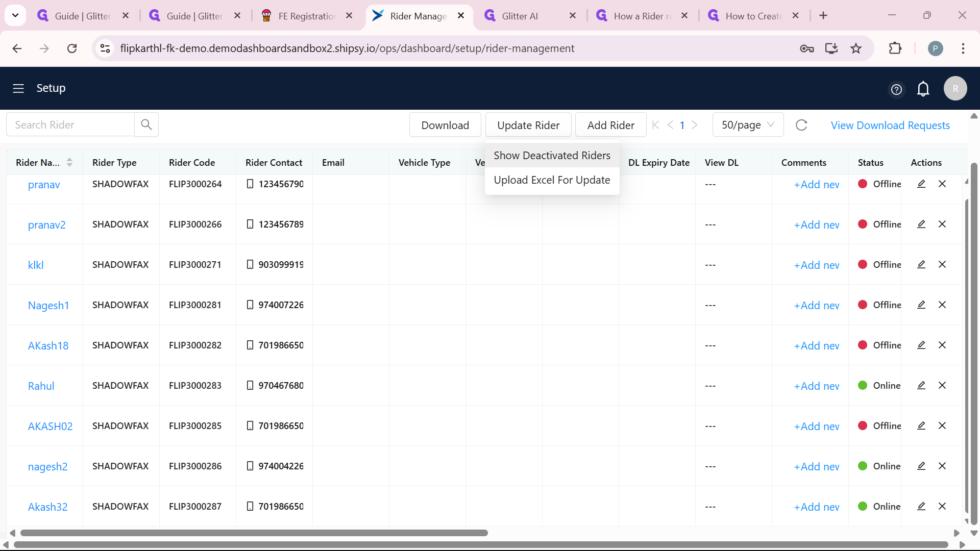Click the table horizontal scrollbar
This screenshot has width=980, height=551.
254,533
